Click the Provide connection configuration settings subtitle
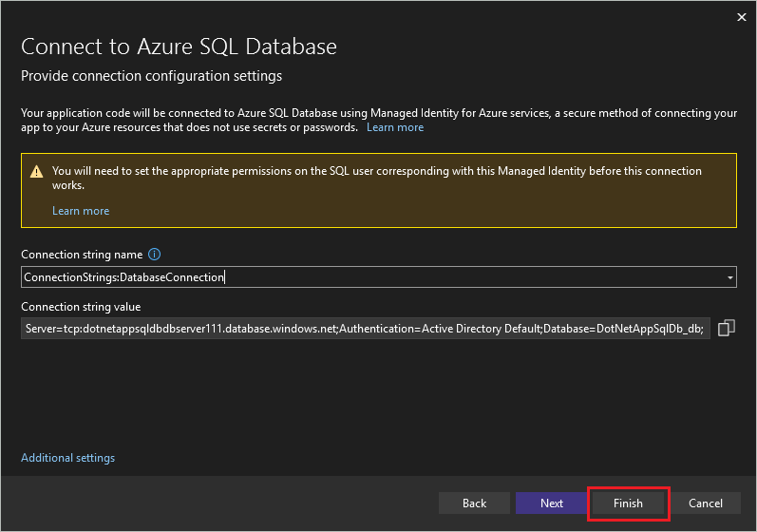This screenshot has height=532, width=757. click(x=151, y=75)
